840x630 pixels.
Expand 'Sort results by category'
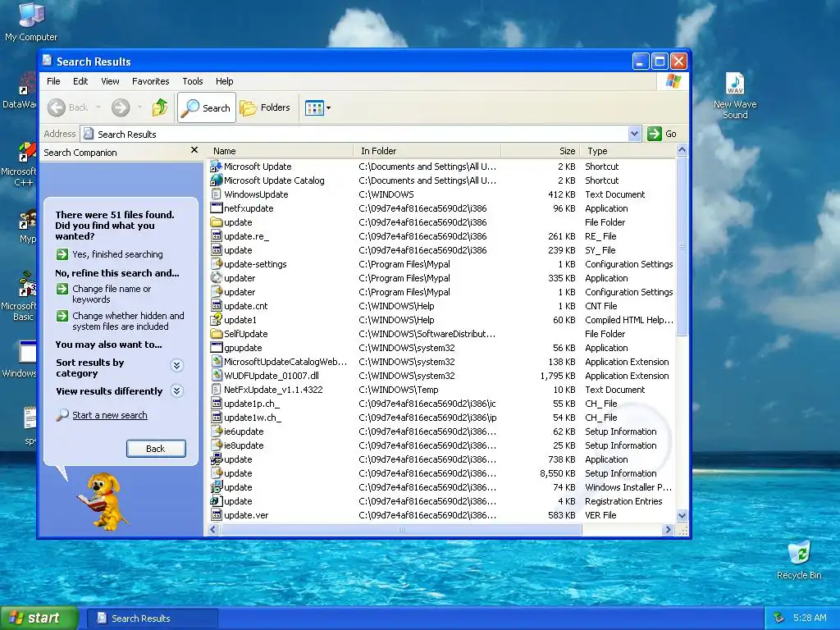point(177,366)
